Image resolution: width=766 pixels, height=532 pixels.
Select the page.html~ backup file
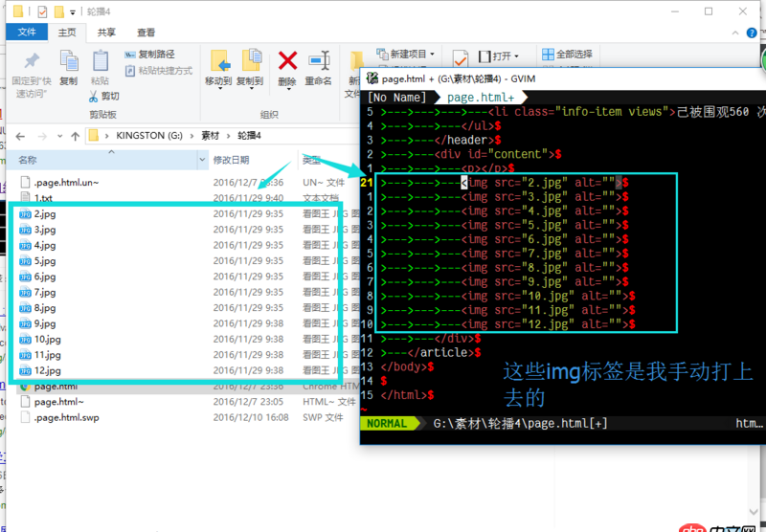(x=59, y=402)
